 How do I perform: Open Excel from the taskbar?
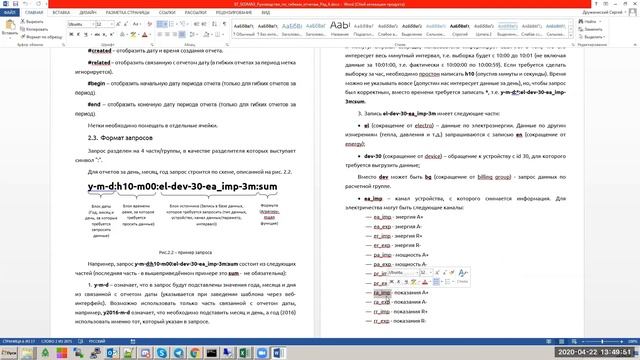tap(245, 353)
